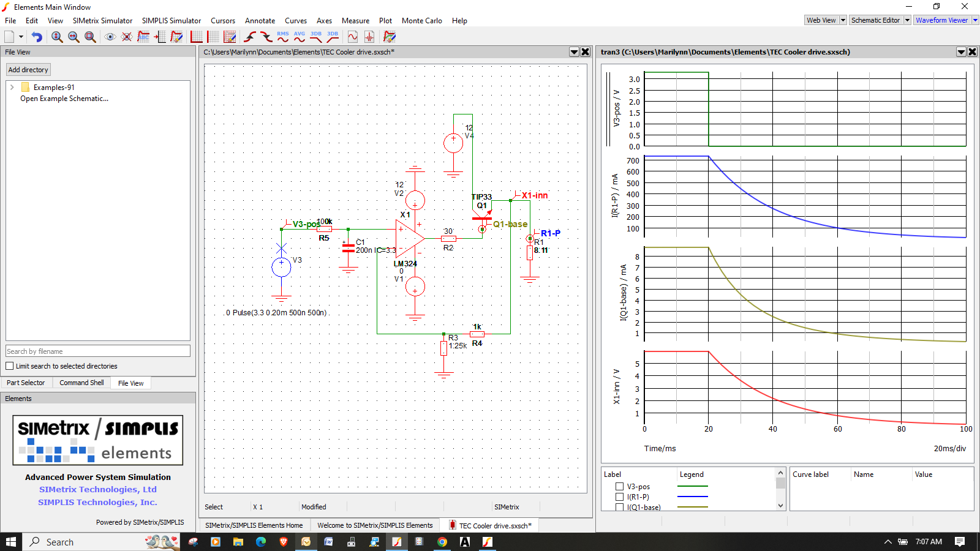Close the TEC Cooler drive schematic pane
The height and width of the screenshot is (551, 980).
[586, 52]
